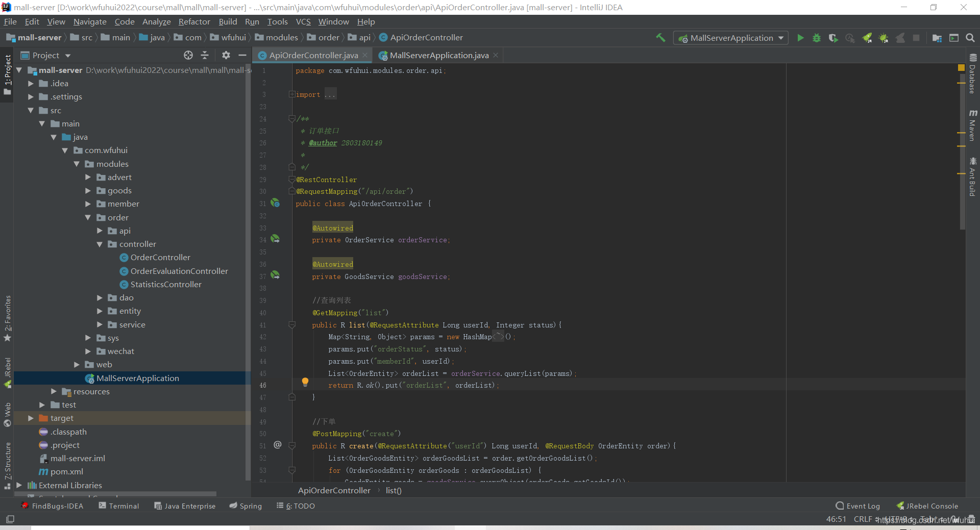Click the yellow inspection status indicator square
This screenshot has width=980, height=530.
(961, 67)
